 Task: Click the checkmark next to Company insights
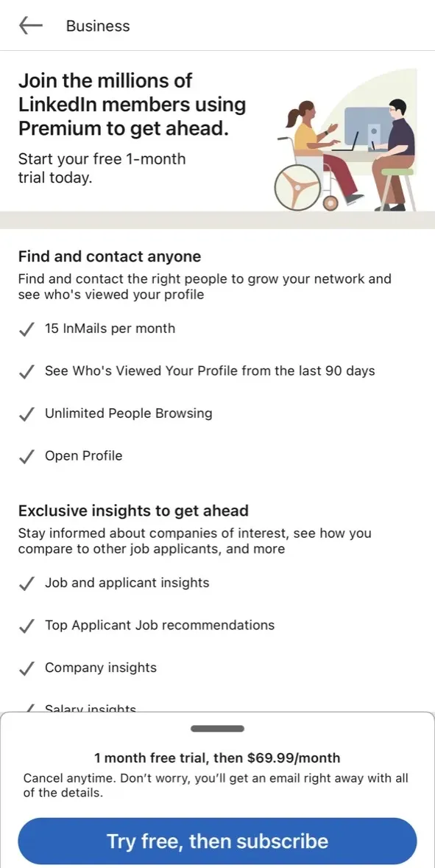(x=26, y=670)
